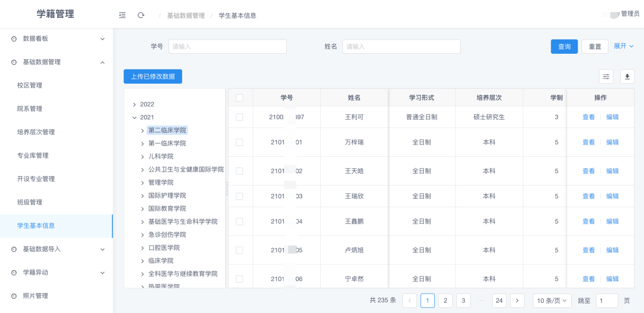Open the 10条/页 page size dropdown
644x313 pixels.
552,300
